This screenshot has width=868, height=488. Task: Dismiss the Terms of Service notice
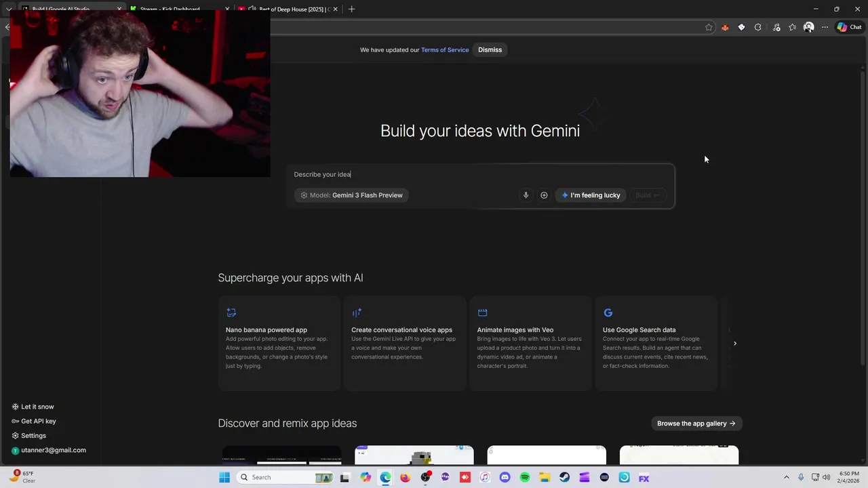tap(490, 49)
